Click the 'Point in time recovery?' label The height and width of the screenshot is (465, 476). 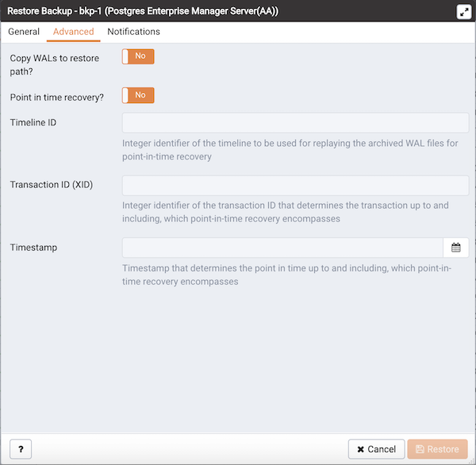57,98
